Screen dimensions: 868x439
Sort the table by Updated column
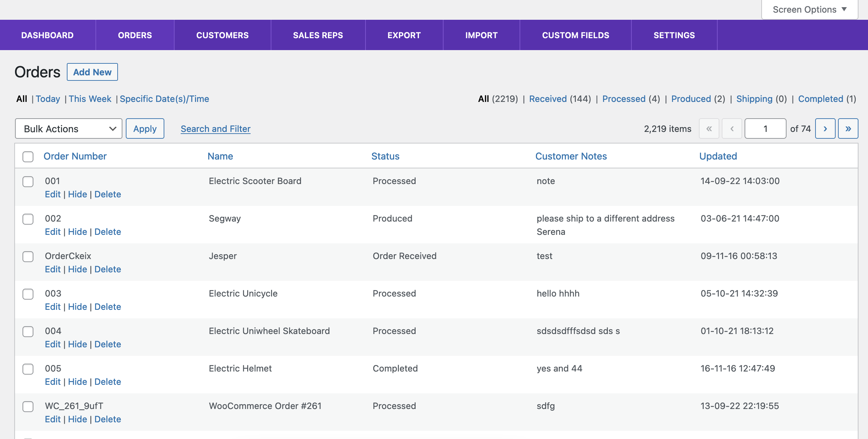pos(718,156)
